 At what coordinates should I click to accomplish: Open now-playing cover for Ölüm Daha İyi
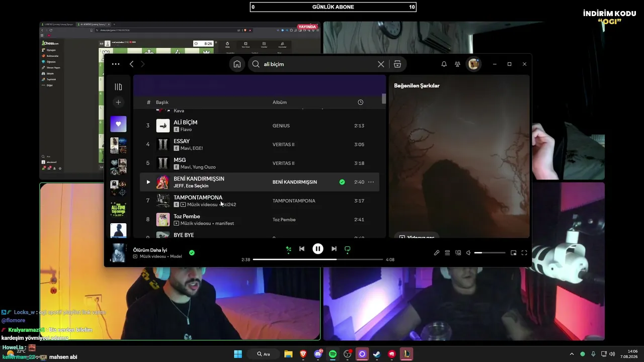click(x=118, y=252)
